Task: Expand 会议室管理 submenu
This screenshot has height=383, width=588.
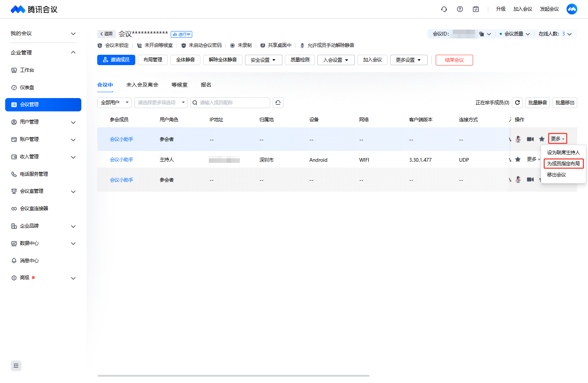Action: [73, 191]
